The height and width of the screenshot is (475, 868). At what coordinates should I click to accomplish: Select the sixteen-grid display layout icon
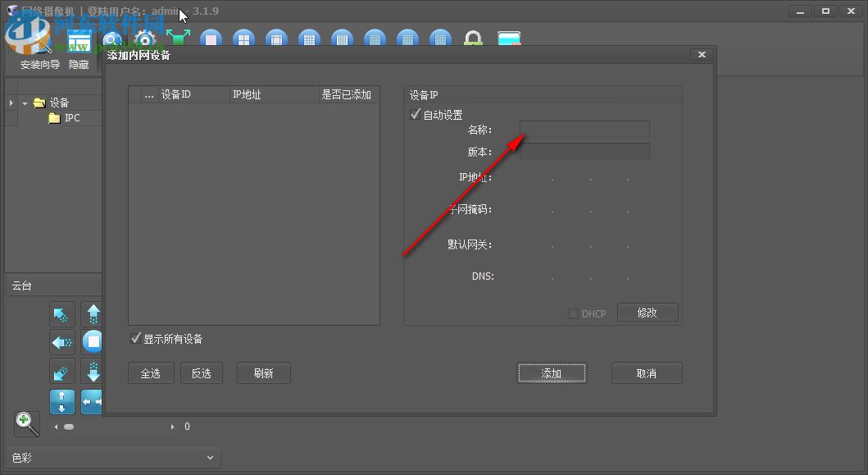click(x=309, y=38)
